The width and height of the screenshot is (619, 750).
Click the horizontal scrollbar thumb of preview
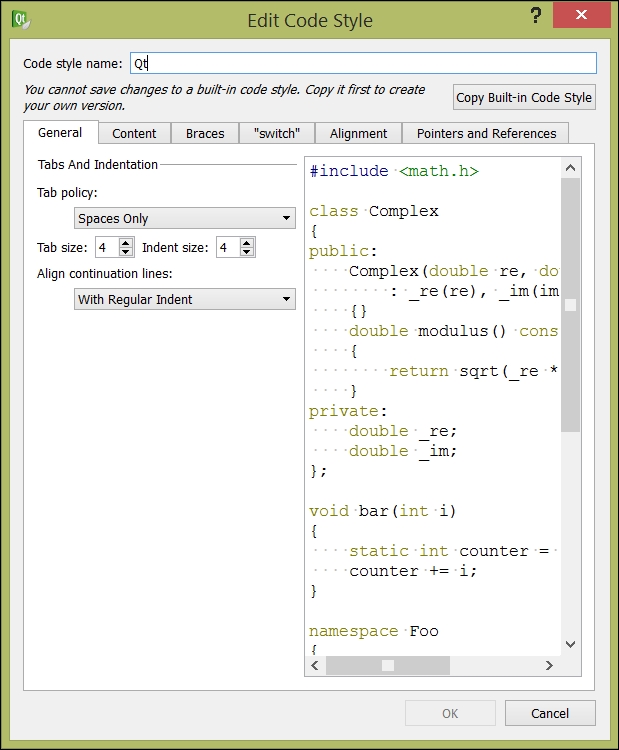388,665
